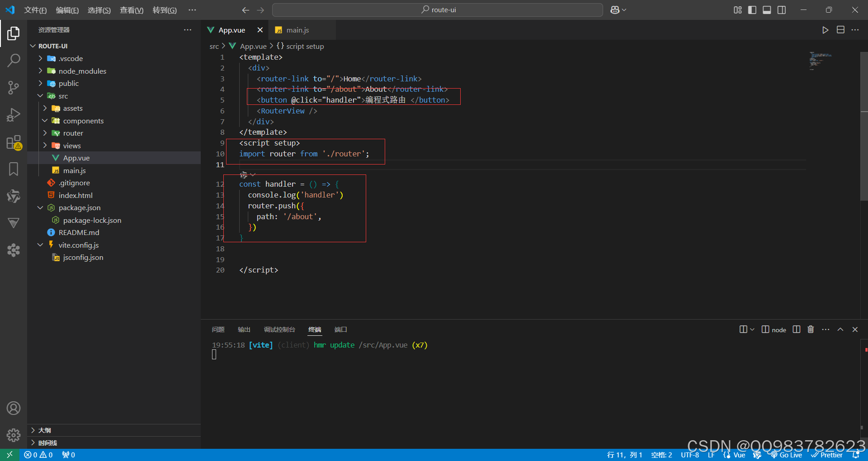868x461 pixels.
Task: Open the 转到(G) menu
Action: (165, 10)
